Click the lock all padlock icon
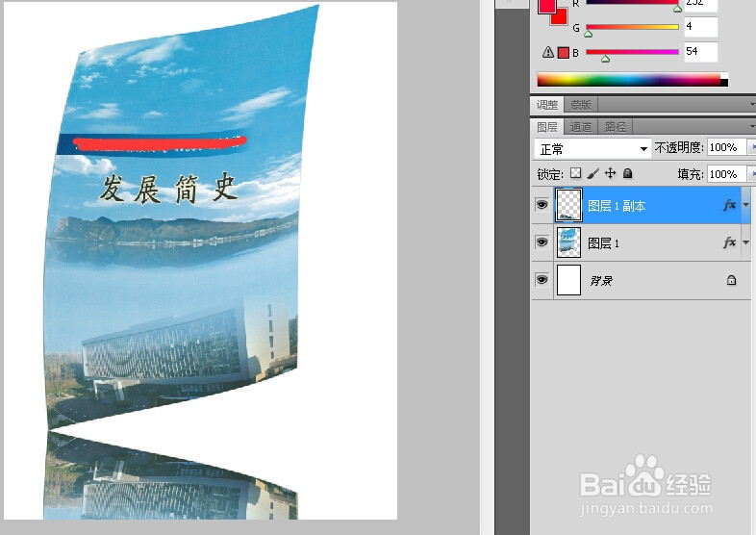Screen dimensions: 756x535 pyautogui.click(x=627, y=173)
